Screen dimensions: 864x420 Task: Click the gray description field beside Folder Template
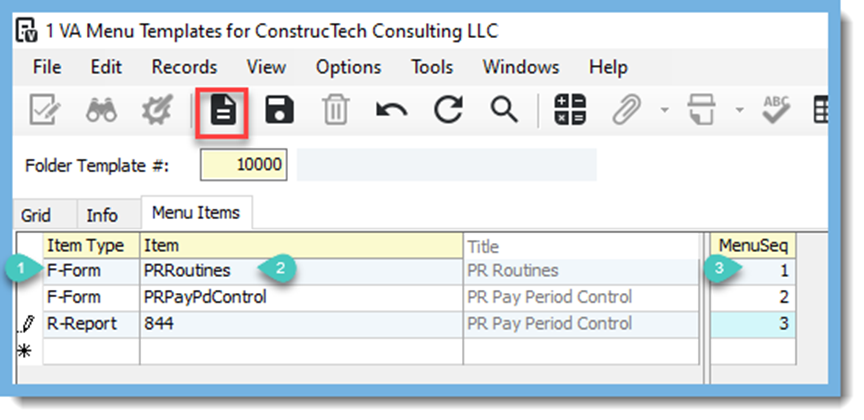pyautogui.click(x=447, y=164)
